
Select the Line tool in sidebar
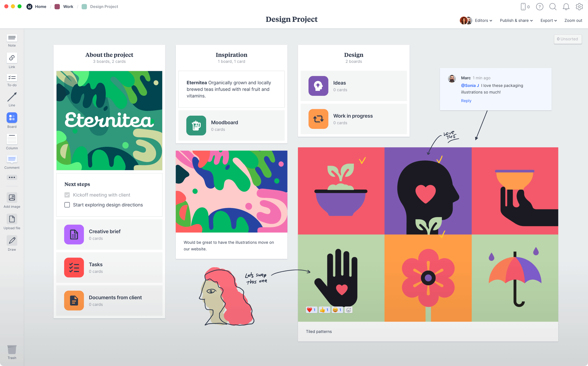(12, 97)
